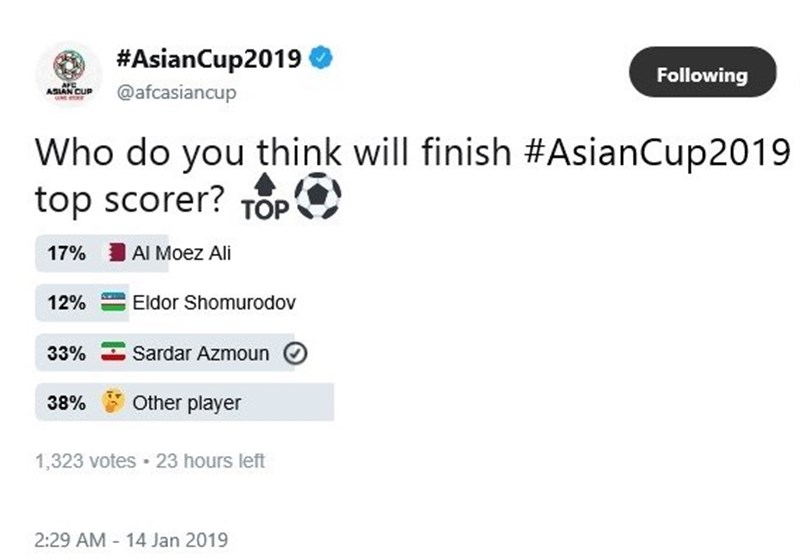
Task: Click the Uzbekistan flag icon
Action: tap(113, 303)
